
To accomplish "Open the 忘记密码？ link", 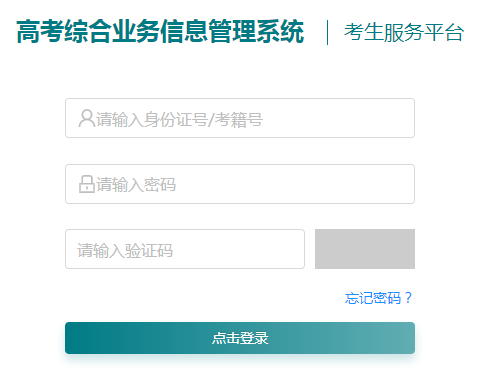I will [378, 298].
